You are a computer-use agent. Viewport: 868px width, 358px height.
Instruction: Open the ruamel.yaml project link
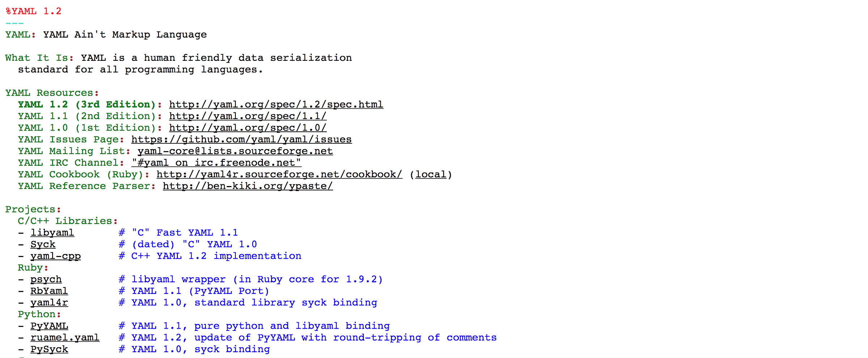tap(65, 338)
